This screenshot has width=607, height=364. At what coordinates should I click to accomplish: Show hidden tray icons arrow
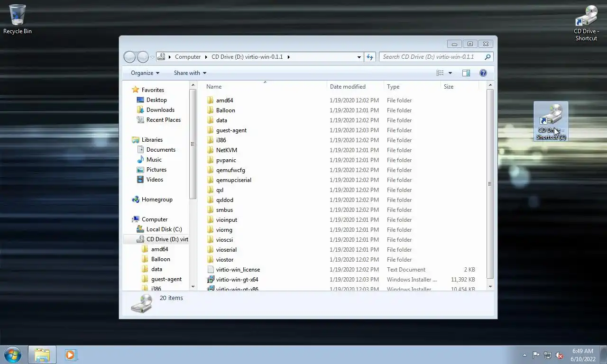pos(524,355)
